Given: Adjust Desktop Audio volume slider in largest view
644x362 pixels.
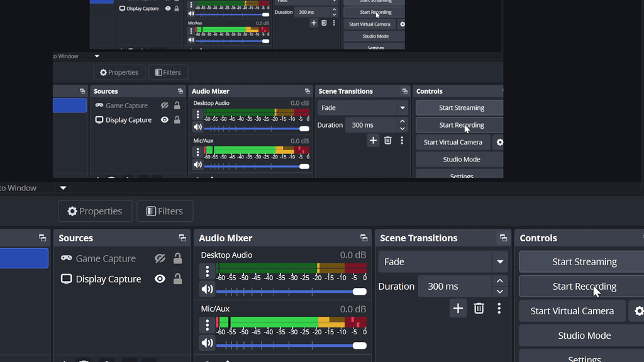Looking at the screenshot, I should 291,292.
